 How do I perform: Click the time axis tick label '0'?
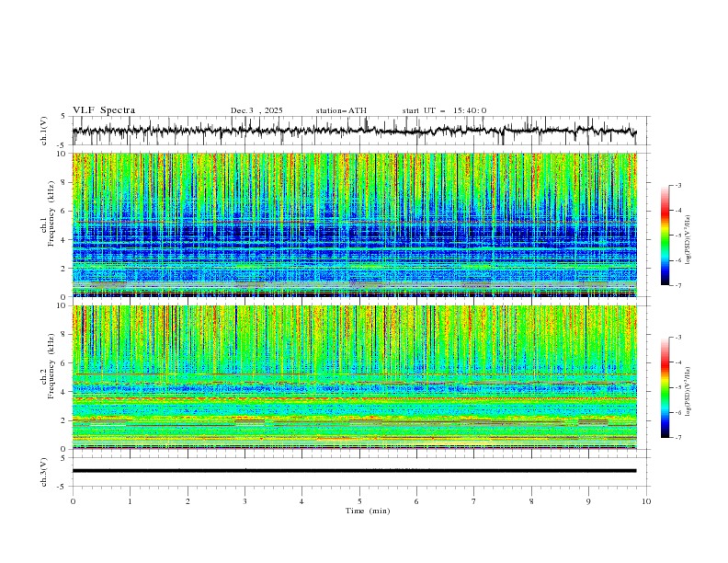coord(73,501)
